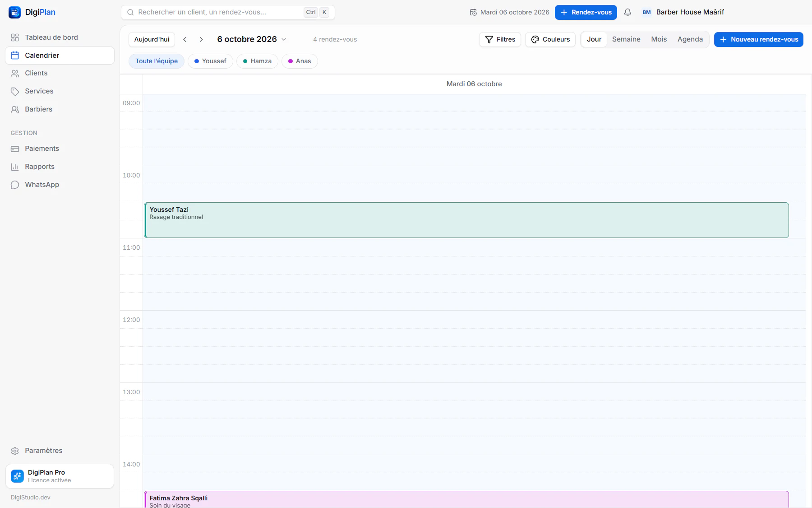
Task: Open Services page
Action: click(60, 91)
